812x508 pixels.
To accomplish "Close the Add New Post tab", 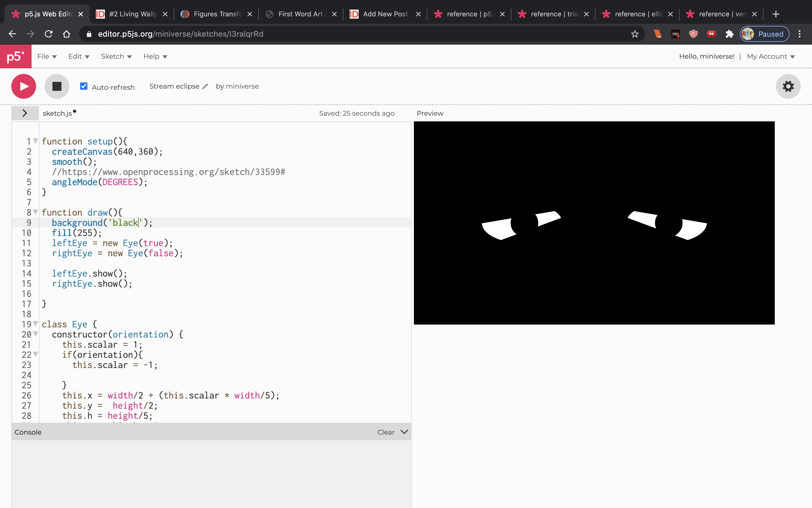I will pos(418,14).
